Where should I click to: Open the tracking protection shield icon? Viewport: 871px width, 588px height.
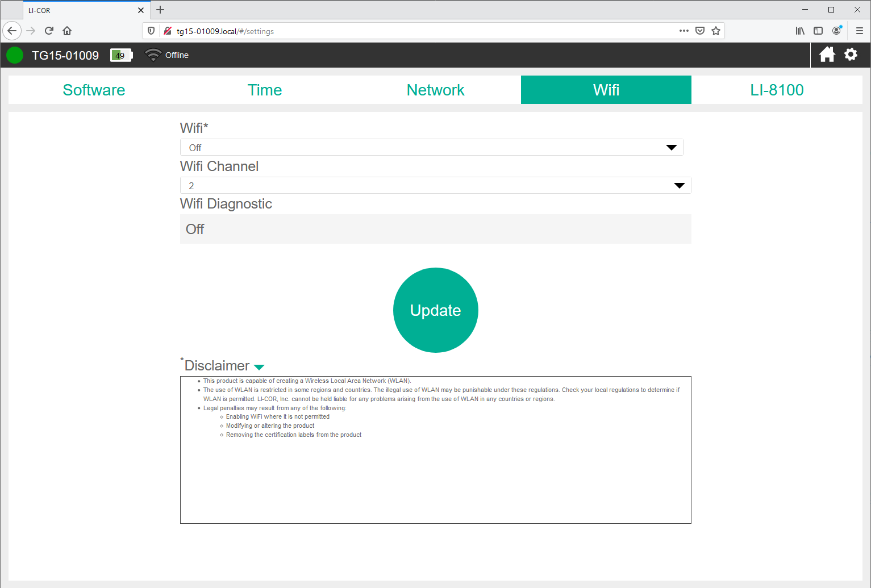(x=151, y=31)
